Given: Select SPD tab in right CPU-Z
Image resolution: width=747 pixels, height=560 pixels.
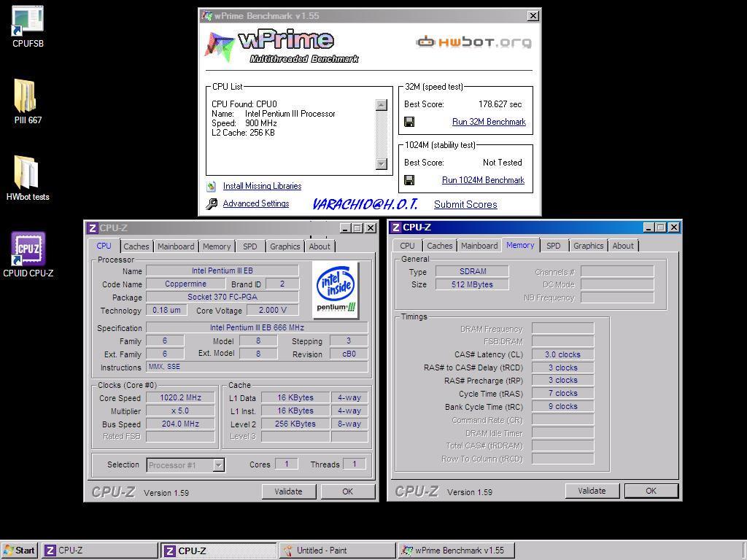Looking at the screenshot, I should point(553,246).
